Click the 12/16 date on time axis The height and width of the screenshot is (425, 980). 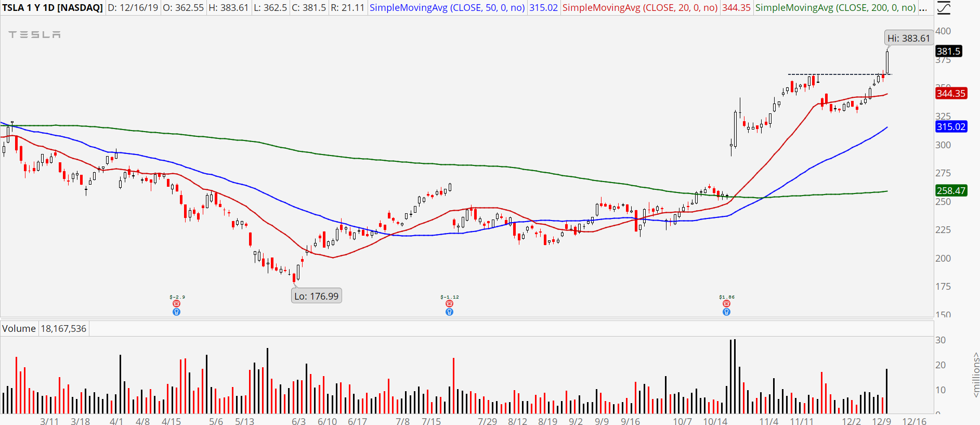(x=914, y=421)
